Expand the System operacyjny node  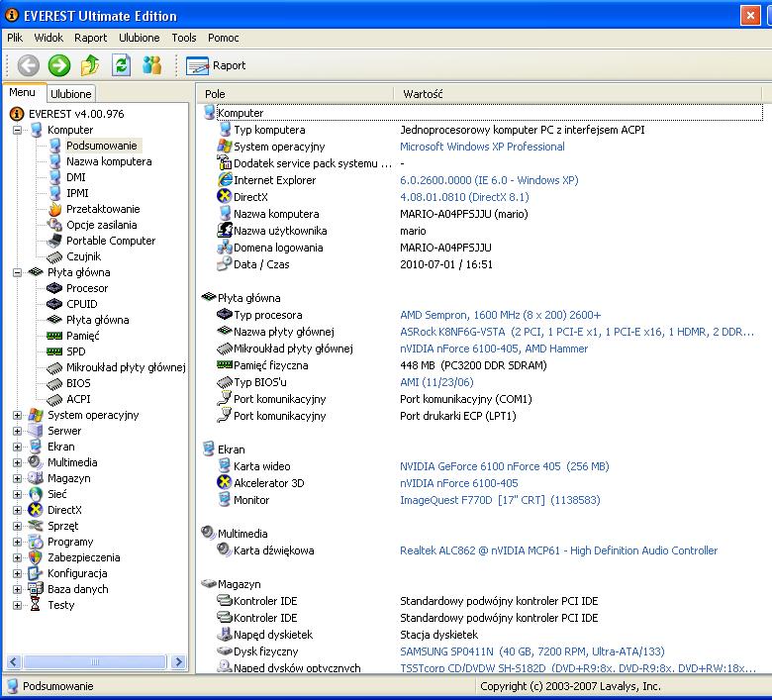pyautogui.click(x=17, y=415)
